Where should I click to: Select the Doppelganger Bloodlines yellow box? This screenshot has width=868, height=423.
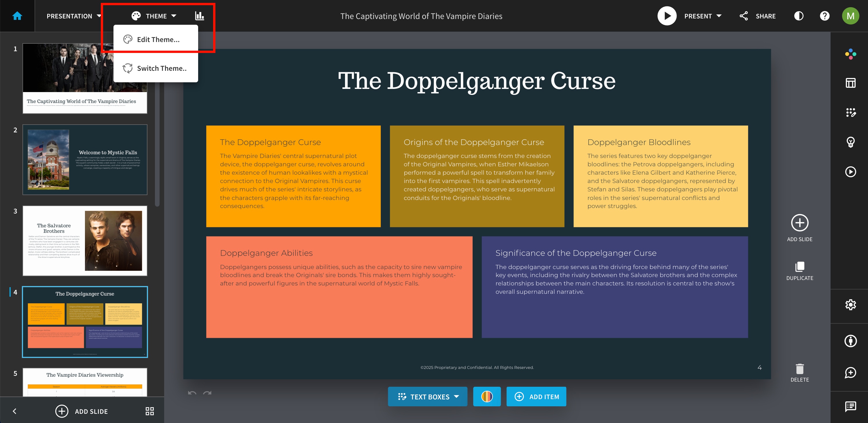[x=660, y=176]
